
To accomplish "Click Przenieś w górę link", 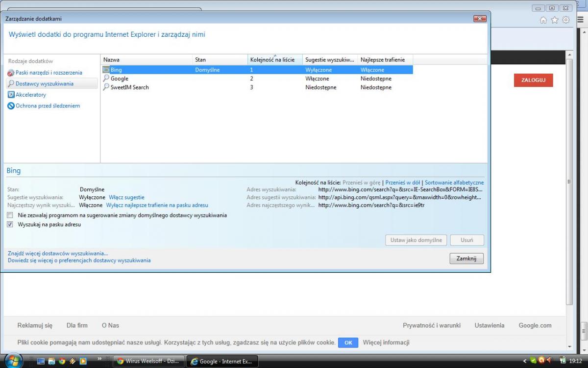I will point(361,183).
